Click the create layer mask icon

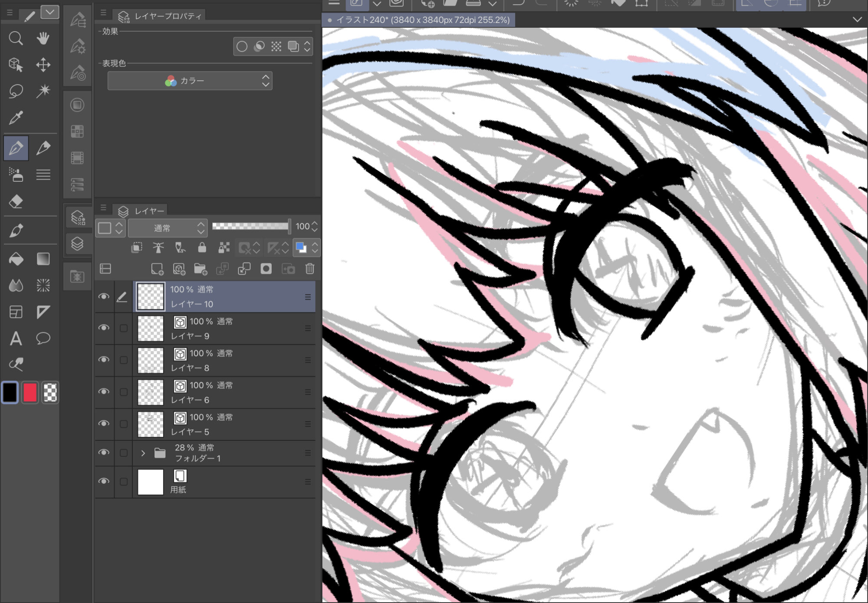pyautogui.click(x=266, y=269)
